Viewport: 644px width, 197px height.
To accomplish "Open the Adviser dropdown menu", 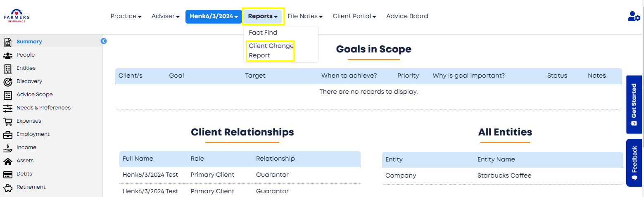I will click(x=165, y=17).
